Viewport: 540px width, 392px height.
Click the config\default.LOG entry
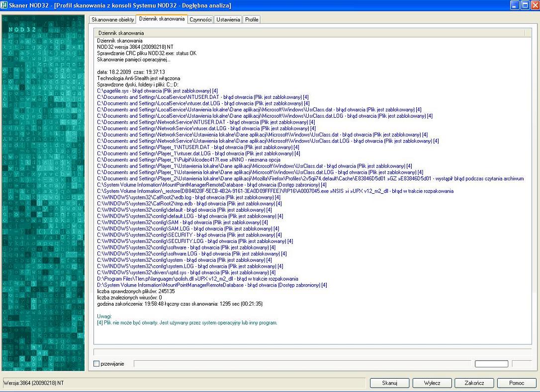[x=190, y=216]
